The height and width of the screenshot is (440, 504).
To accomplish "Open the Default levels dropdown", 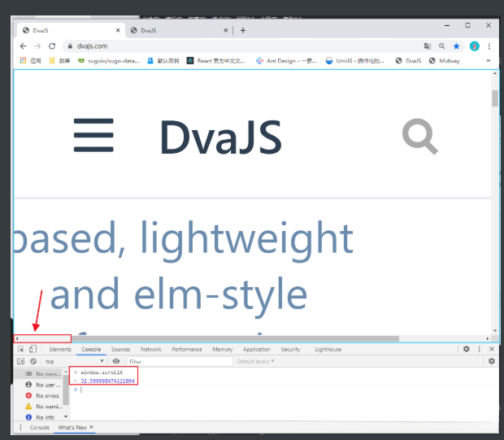I will click(x=255, y=361).
